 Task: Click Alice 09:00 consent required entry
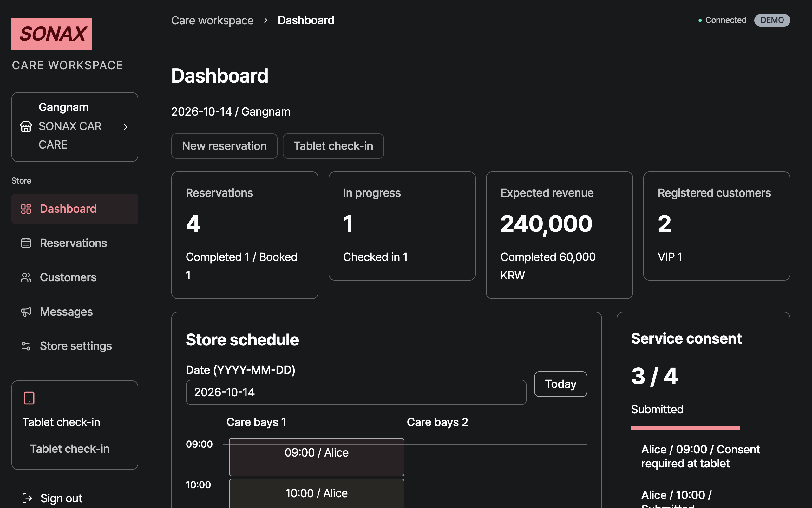[x=701, y=456]
